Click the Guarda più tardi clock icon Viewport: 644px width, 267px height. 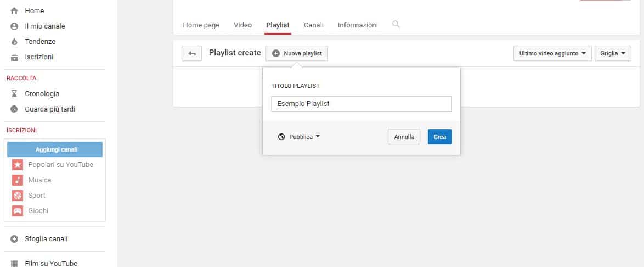click(x=14, y=109)
